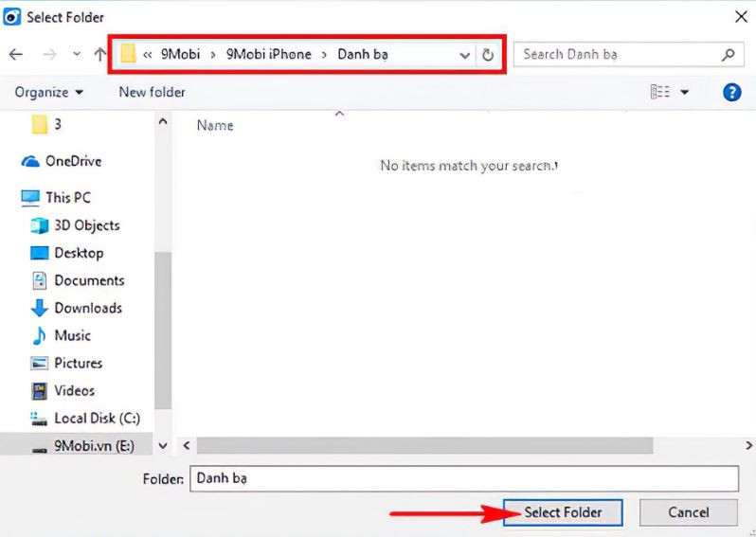This screenshot has width=756, height=537.
Task: Expand the view options dropdown arrow
Action: click(685, 92)
